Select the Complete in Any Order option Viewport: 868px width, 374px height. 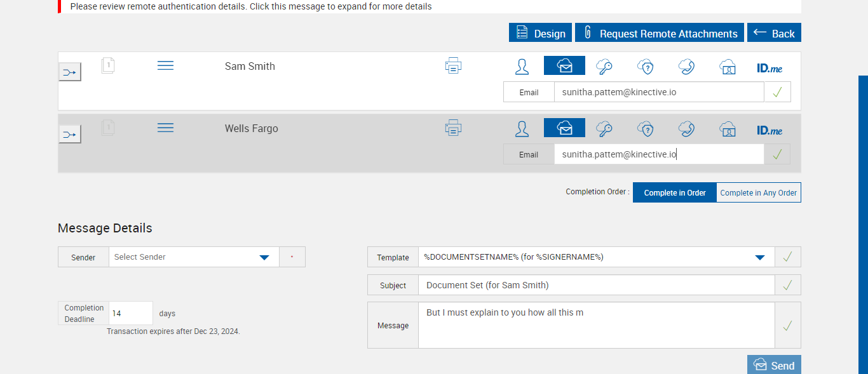[758, 193]
